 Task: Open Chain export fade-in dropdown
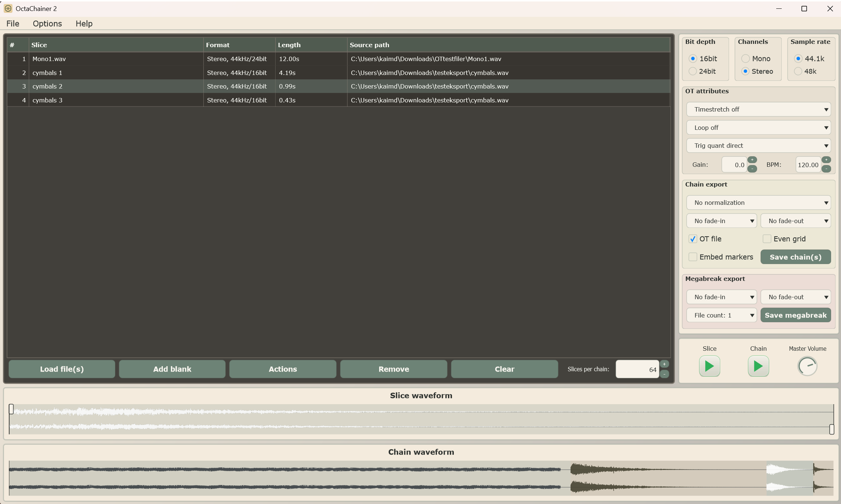(721, 221)
